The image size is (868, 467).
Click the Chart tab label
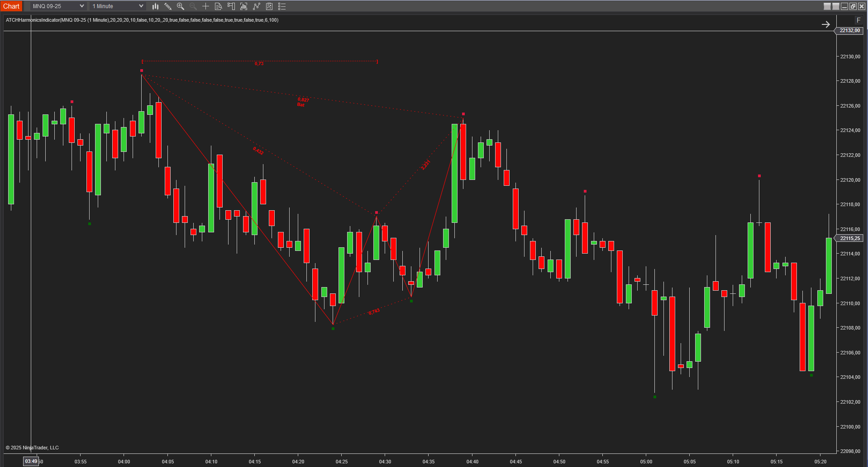pyautogui.click(x=11, y=6)
